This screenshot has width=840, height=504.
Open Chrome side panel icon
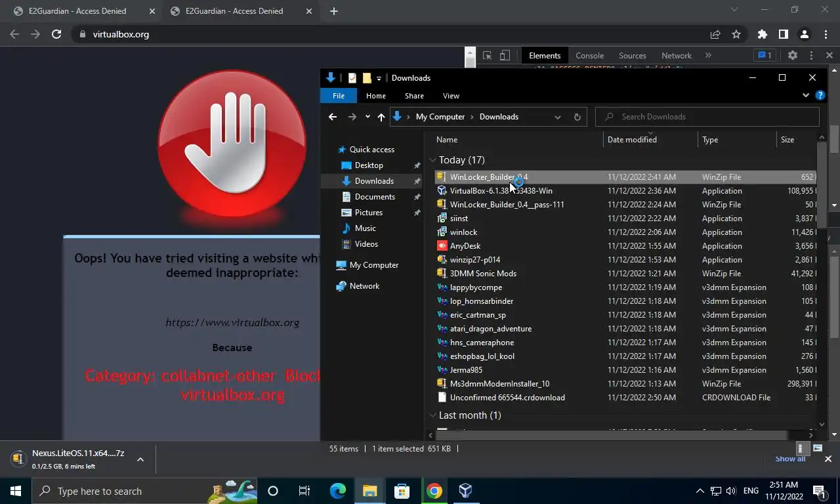click(x=784, y=34)
